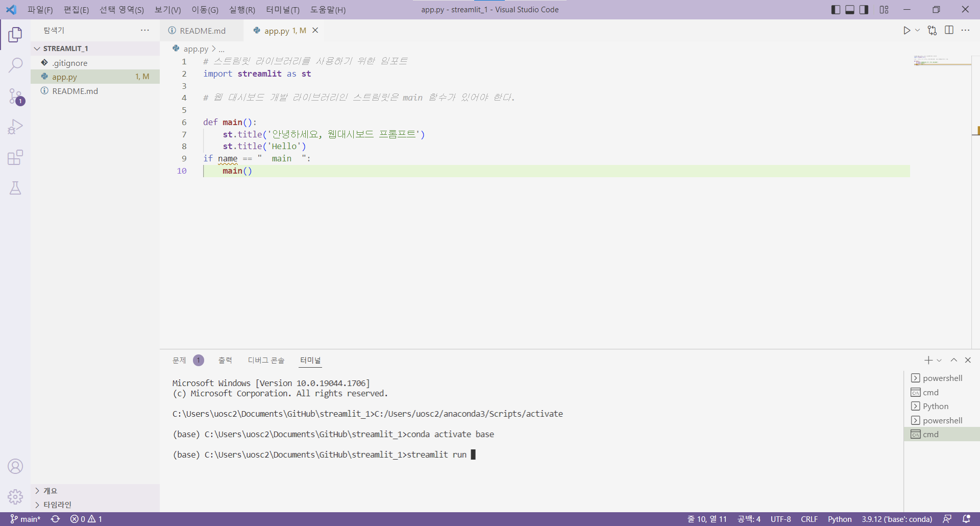Synchronize changes in status bar
980x526 pixels.
pos(56,519)
